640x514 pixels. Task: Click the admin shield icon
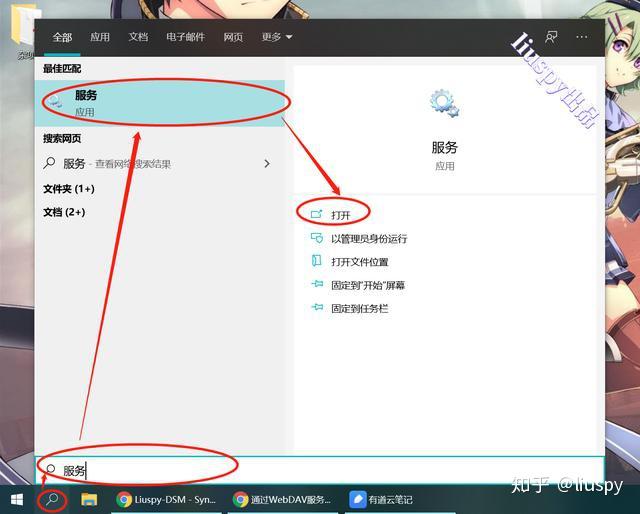point(317,238)
